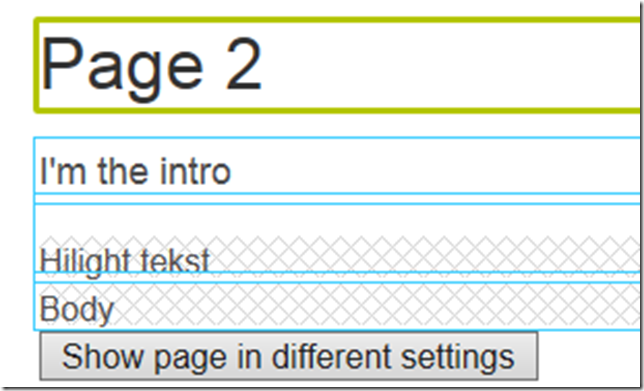The width and height of the screenshot is (644, 391).
Task: Click the blank white space above Hilight tekst
Action: coord(337,220)
